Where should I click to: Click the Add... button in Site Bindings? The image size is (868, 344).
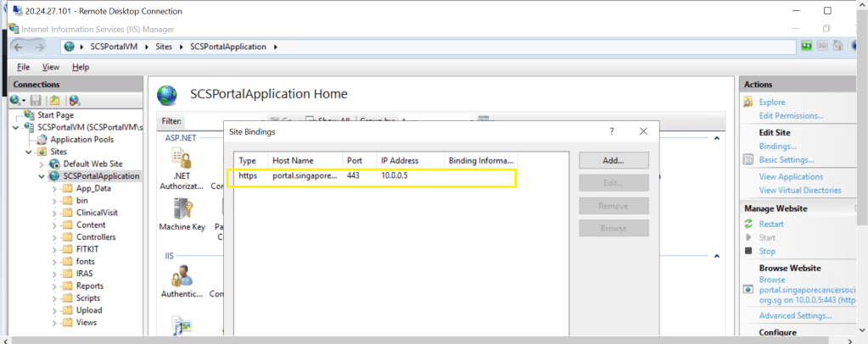coord(613,160)
